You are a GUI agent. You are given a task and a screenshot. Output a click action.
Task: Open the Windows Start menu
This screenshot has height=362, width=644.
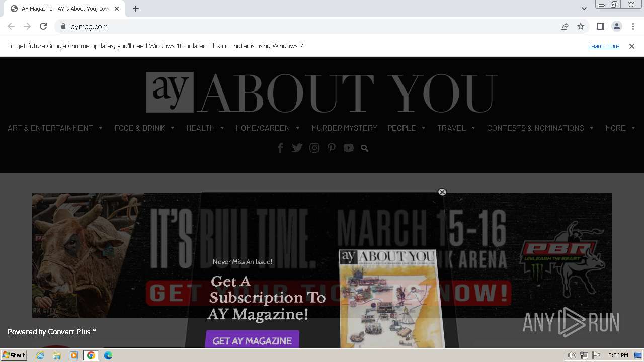point(14,355)
